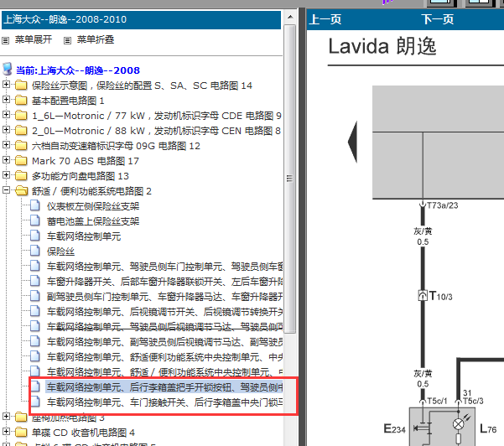Click the computer icon beside 当前:上海大众
Screen dimensions: 504x446
[8, 69]
